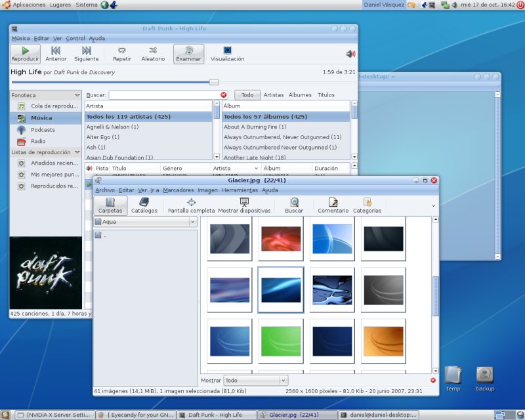The image size is (525, 420).
Task: Open Podcasts in the sidebar
Action: point(46,130)
